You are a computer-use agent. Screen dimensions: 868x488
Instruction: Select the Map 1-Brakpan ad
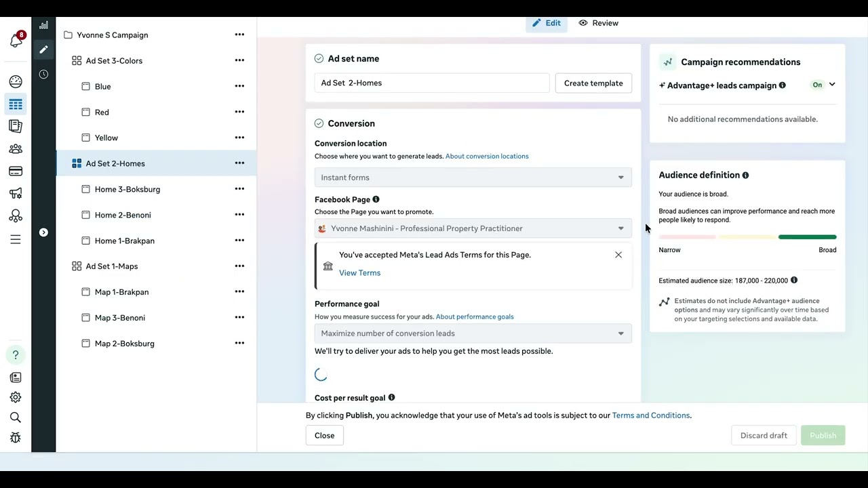click(x=121, y=292)
